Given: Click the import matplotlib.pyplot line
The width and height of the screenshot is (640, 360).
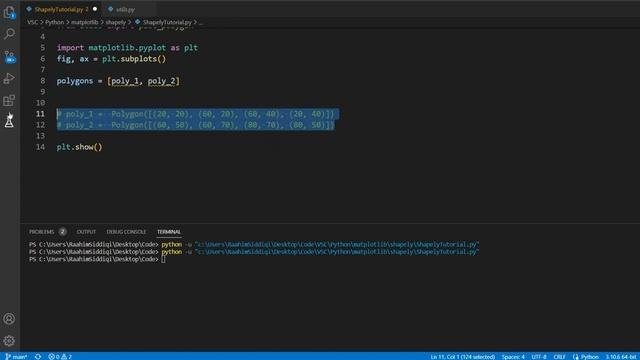Looking at the screenshot, I should coord(127,48).
